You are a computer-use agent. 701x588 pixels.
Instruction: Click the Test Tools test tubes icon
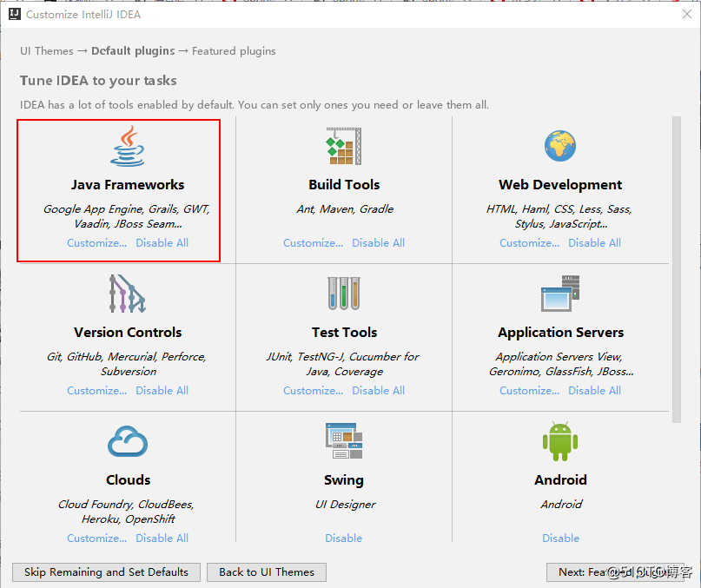pyautogui.click(x=344, y=294)
